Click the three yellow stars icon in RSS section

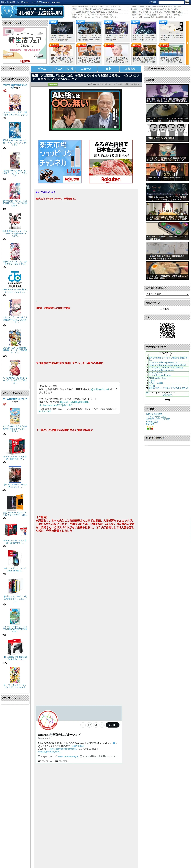click(150, 427)
